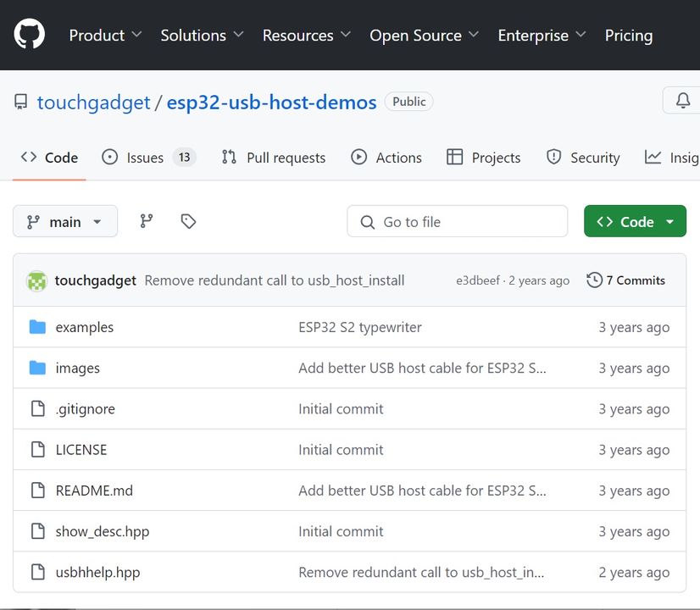Viewport: 700px width, 610px height.
Task: Open the Actions tab
Action: pos(386,158)
